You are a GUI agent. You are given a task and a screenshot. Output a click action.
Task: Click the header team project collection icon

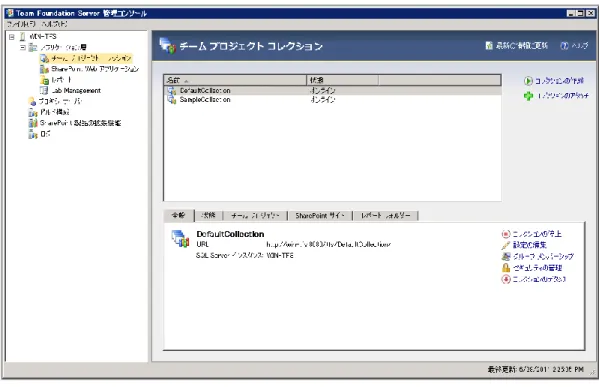click(x=167, y=46)
